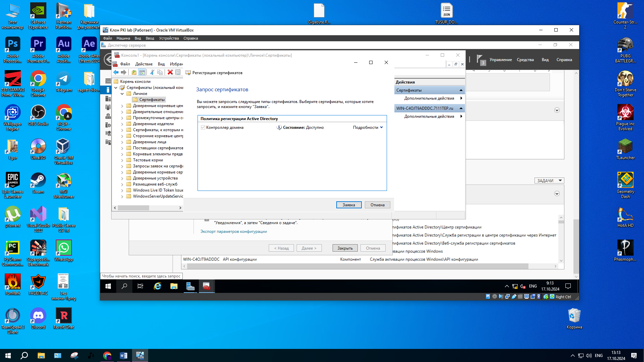Click the Copy icon in the MMC toolbar
The image size is (644, 362).
tap(160, 72)
